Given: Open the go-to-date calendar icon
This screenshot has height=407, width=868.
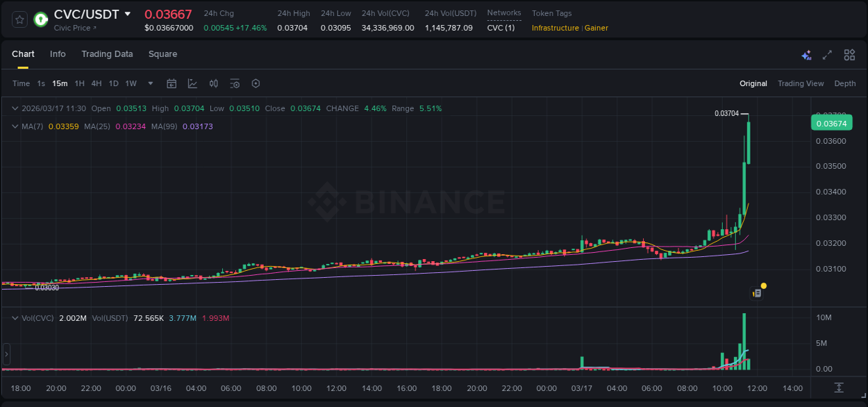Looking at the screenshot, I should pyautogui.click(x=172, y=83).
